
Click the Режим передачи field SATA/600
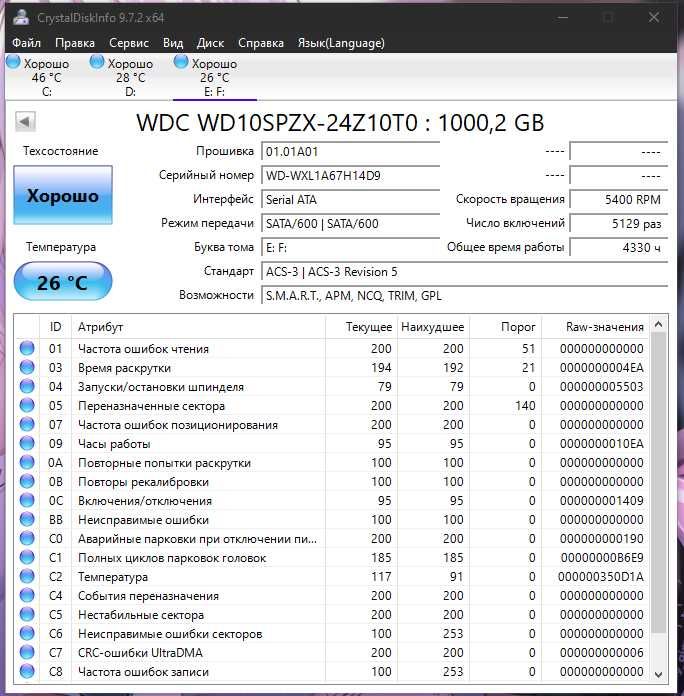click(x=351, y=224)
